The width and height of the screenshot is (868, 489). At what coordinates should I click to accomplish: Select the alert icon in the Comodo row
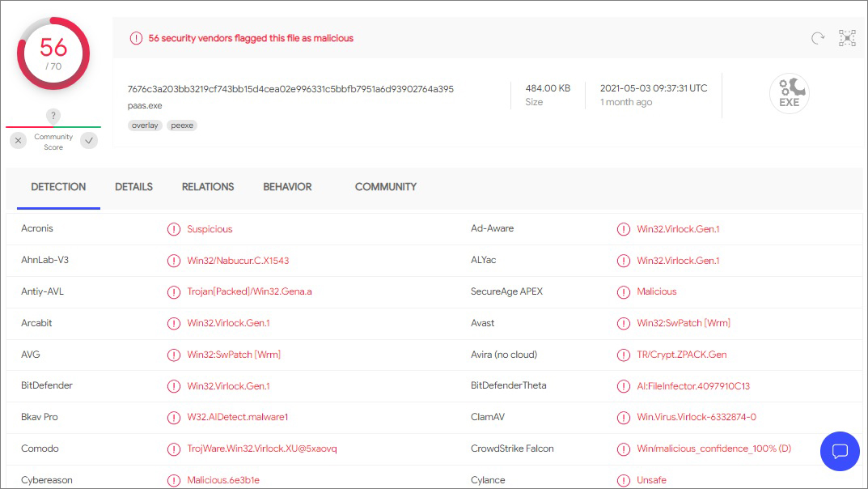174,449
